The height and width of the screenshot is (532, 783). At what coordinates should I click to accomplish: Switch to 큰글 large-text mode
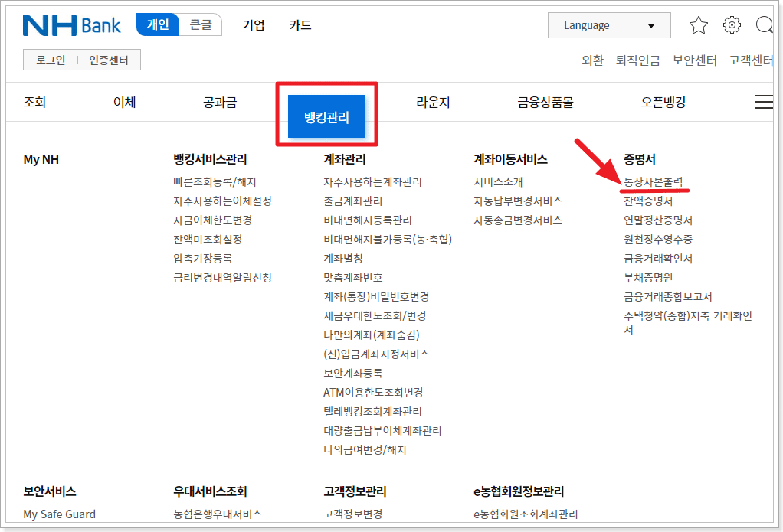click(x=200, y=24)
